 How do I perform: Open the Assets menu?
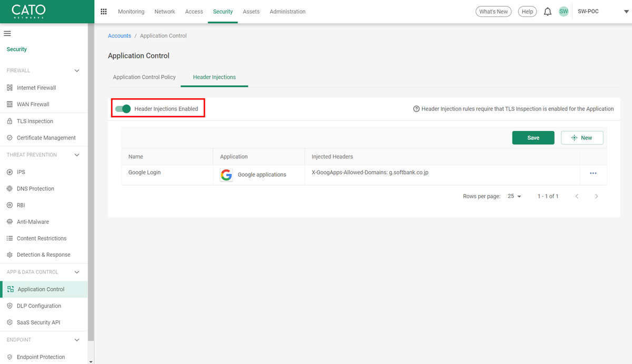pyautogui.click(x=251, y=12)
